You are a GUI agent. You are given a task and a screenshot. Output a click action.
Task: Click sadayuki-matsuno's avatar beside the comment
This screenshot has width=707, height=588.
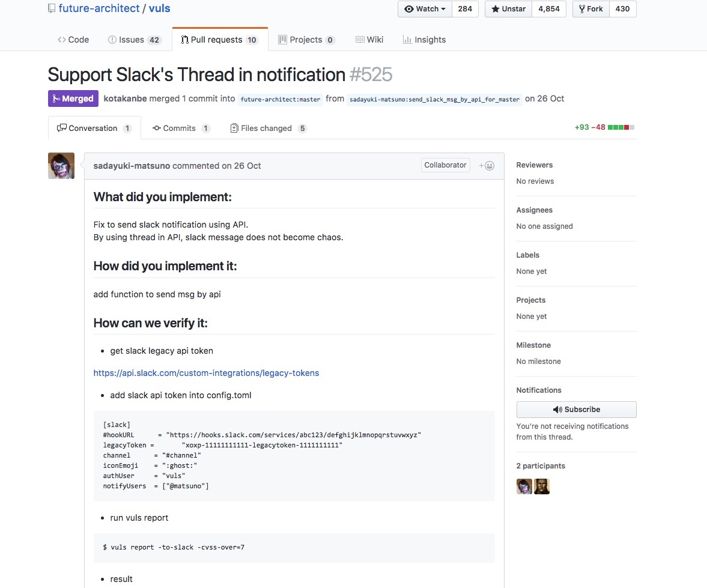coord(61,166)
